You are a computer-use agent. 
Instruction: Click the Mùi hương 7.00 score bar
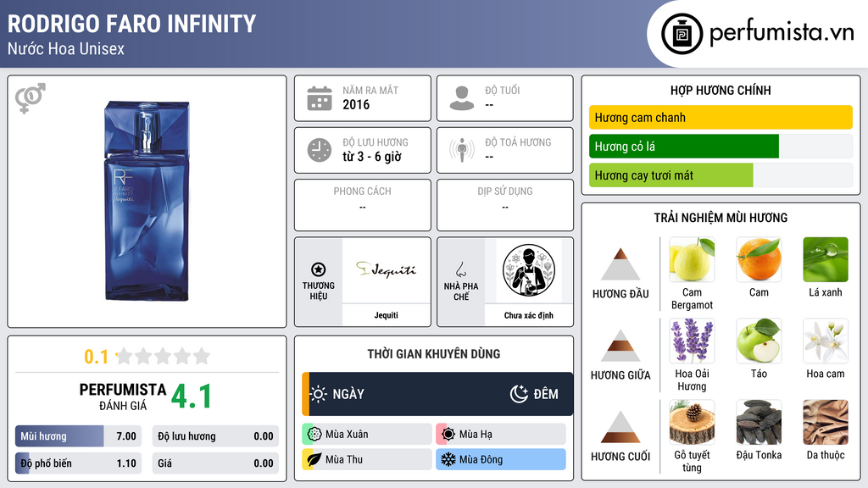click(x=78, y=436)
